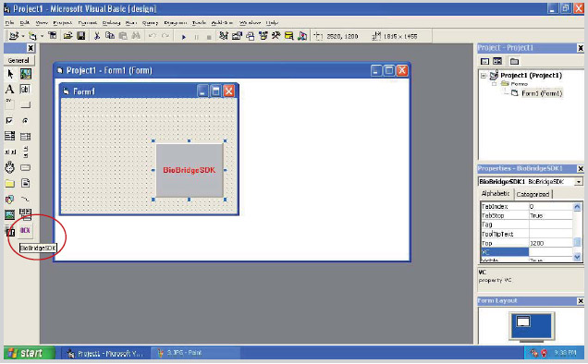Choose the OptionButton control in toolbox
This screenshot has width=588, height=364.
point(25,121)
